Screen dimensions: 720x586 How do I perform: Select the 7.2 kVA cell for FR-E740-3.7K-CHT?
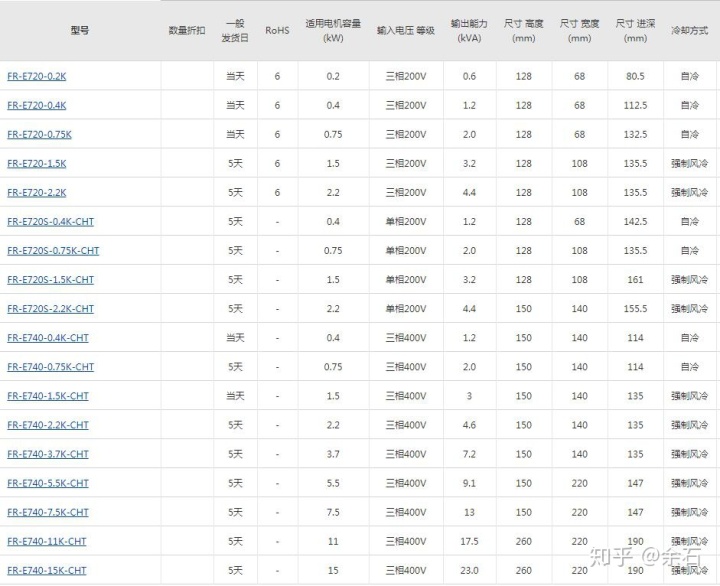(469, 454)
